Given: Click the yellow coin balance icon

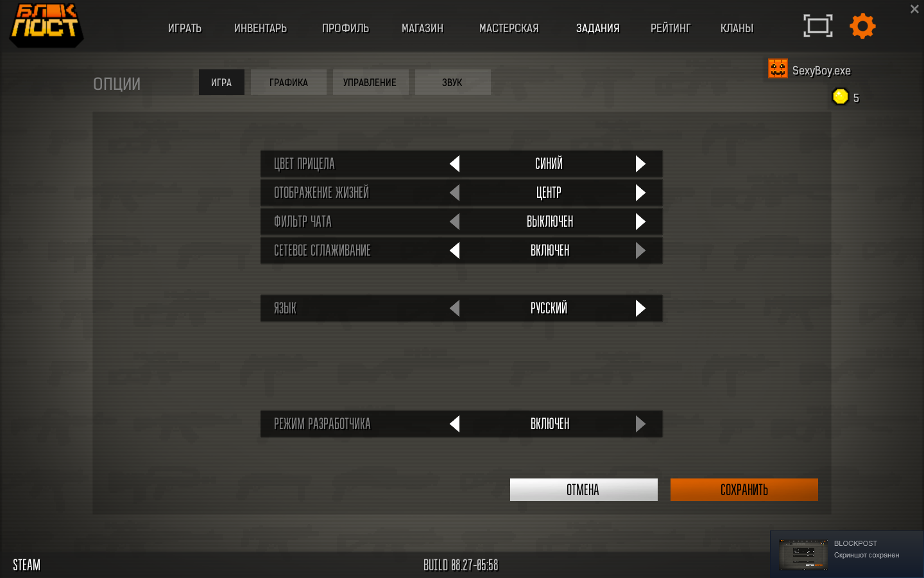Looking at the screenshot, I should point(840,96).
